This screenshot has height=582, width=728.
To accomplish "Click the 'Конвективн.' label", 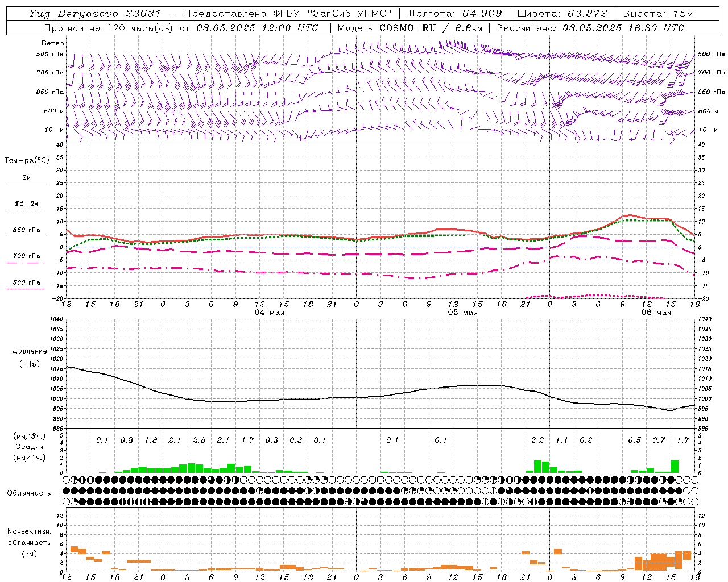I will point(29,531).
